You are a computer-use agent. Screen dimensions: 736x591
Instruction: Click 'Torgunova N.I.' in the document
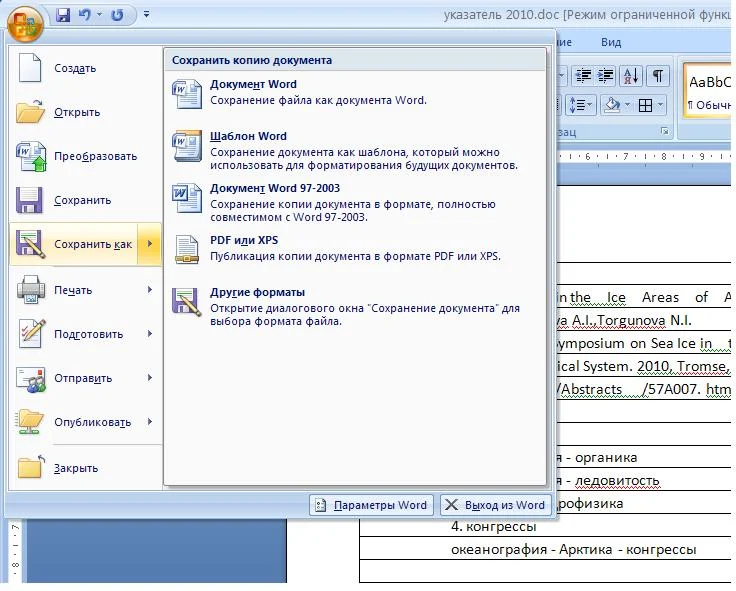[644, 321]
